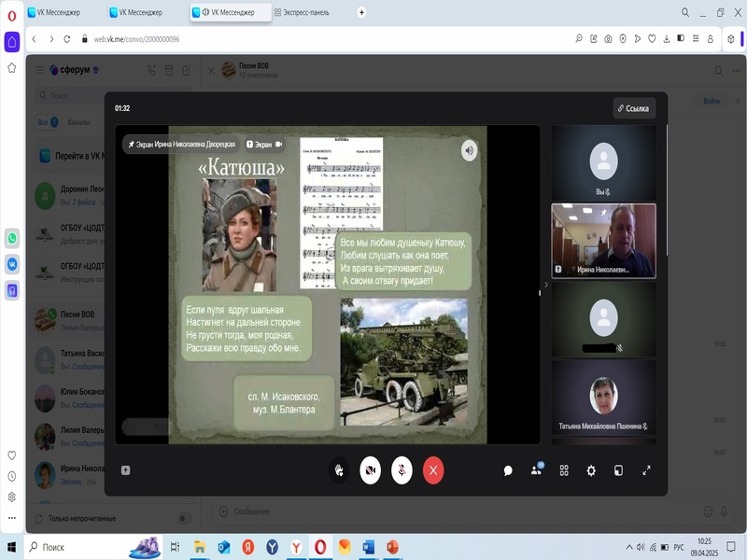This screenshot has height=560, width=747.
Task: Open call settings gear
Action: (x=591, y=471)
